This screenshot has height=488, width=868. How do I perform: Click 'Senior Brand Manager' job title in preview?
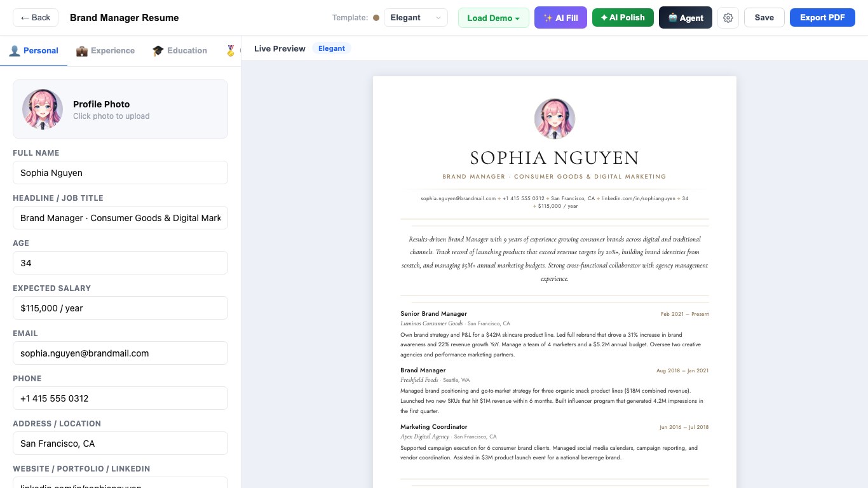pos(433,314)
